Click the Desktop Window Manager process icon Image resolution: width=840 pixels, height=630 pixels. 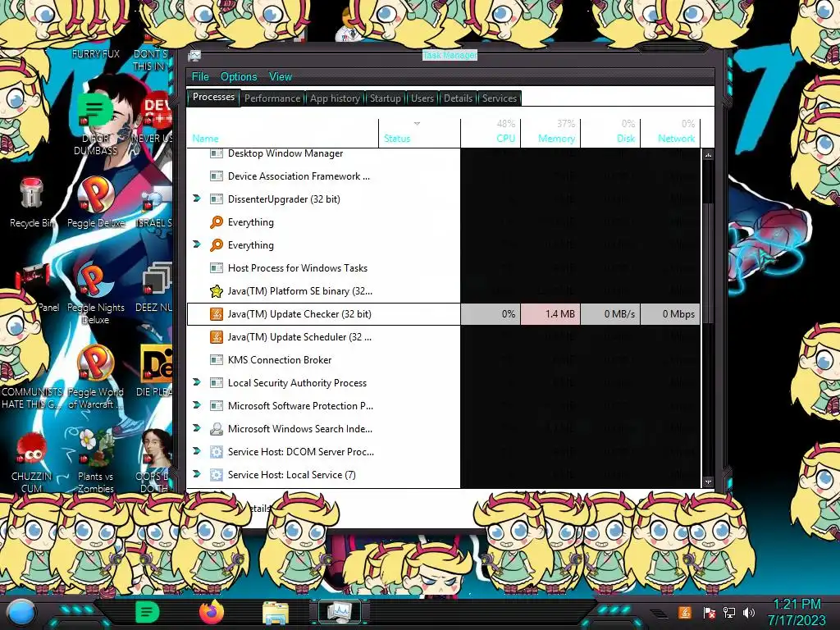point(216,153)
